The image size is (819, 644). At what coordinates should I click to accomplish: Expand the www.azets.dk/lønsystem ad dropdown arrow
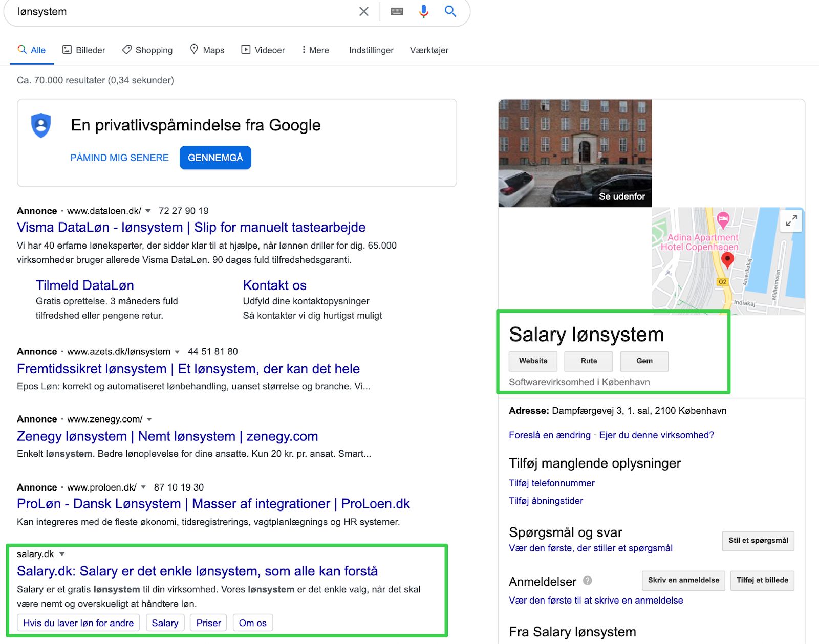tap(177, 352)
